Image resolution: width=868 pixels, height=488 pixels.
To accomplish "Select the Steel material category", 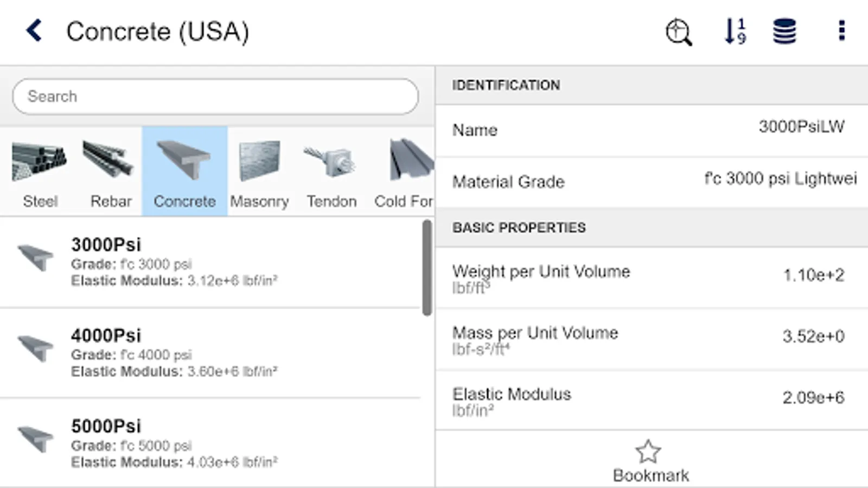I will 40,172.
